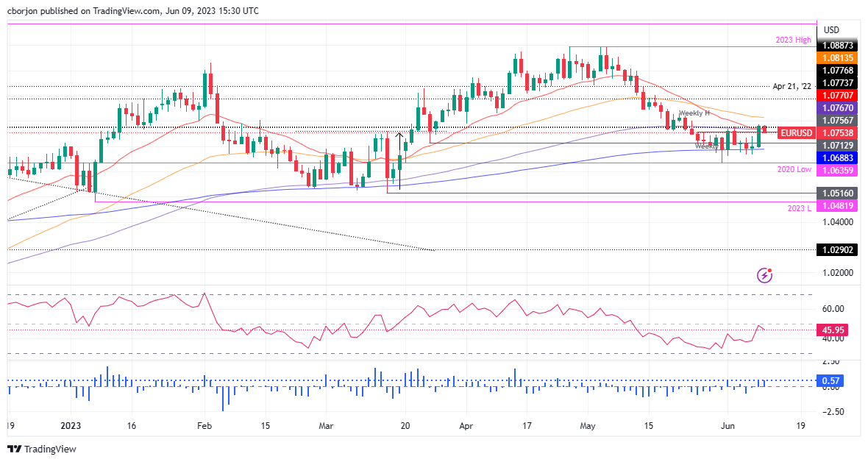Click the Weekly H annotation text
The width and height of the screenshot is (868, 462).
click(x=694, y=113)
